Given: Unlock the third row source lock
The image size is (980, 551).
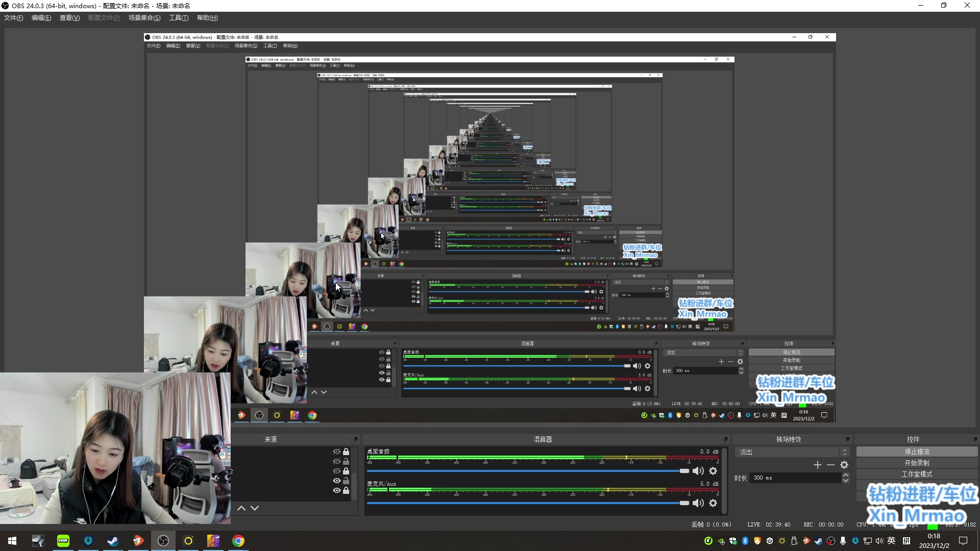Looking at the screenshot, I should [x=346, y=471].
